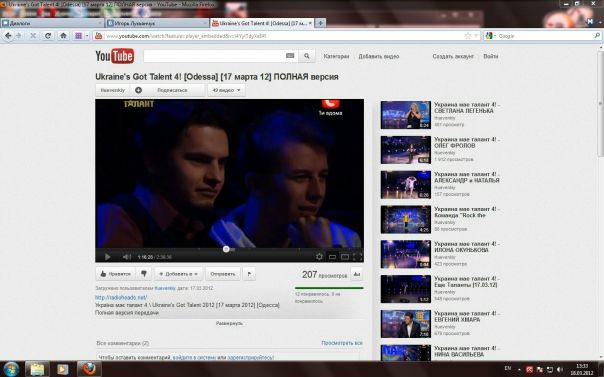Mute the video with the speaker icon

coord(126,257)
